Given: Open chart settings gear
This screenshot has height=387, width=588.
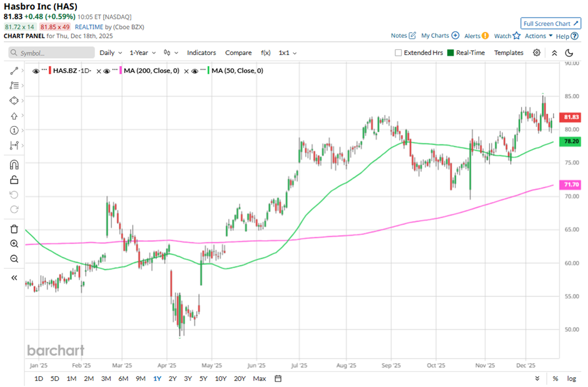Looking at the screenshot, I should [x=537, y=53].
